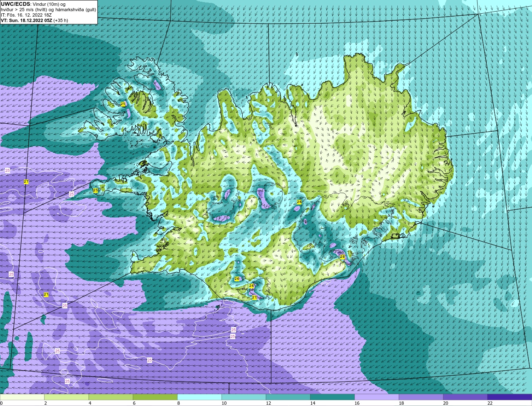Click the legend tick label "22"

(x=490, y=403)
